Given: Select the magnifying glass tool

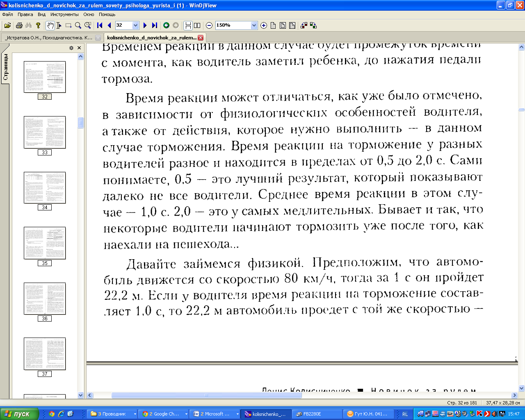Looking at the screenshot, I should coord(78,25).
